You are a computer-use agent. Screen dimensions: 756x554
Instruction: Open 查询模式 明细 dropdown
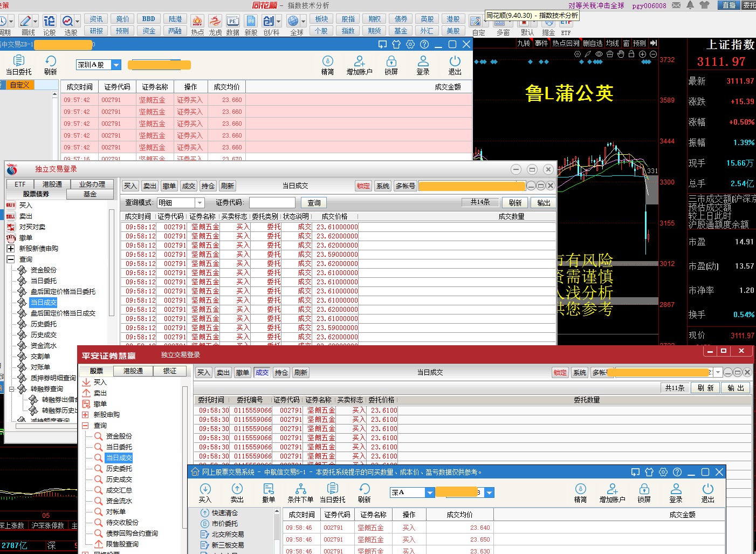coord(200,203)
